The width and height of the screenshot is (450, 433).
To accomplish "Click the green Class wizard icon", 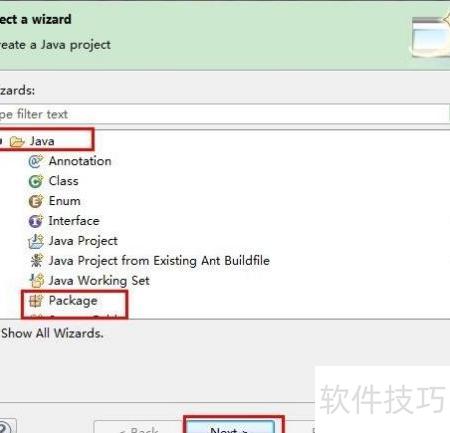I will (36, 181).
